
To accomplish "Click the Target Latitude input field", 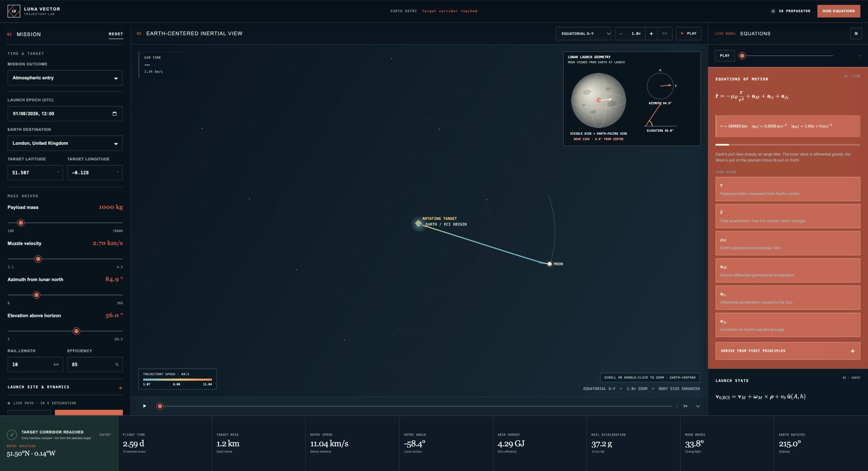I will coord(35,173).
